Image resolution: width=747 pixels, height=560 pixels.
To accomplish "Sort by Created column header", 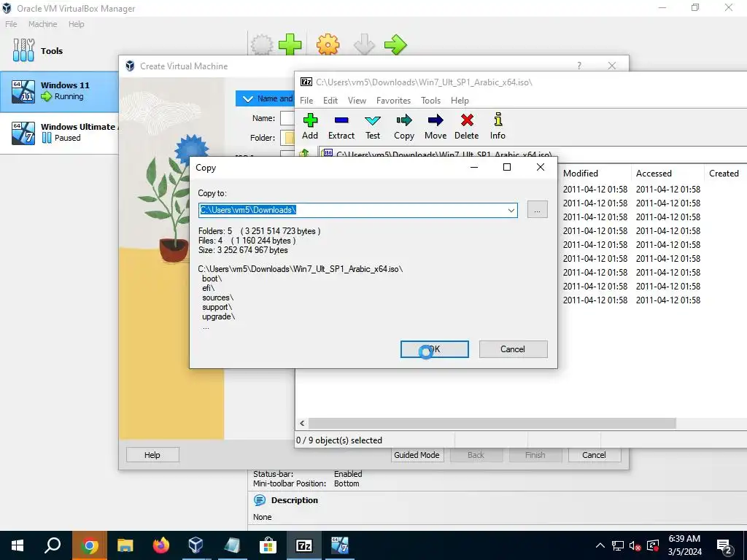I will [725, 174].
